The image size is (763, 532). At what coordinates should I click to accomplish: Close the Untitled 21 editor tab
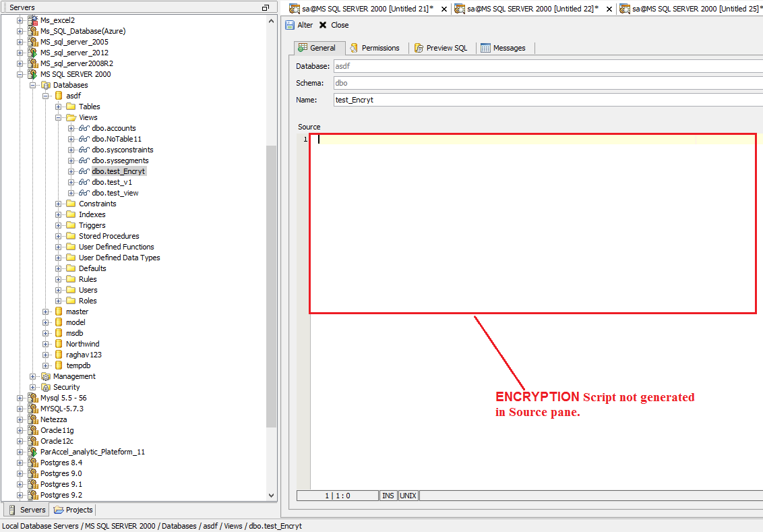click(444, 9)
